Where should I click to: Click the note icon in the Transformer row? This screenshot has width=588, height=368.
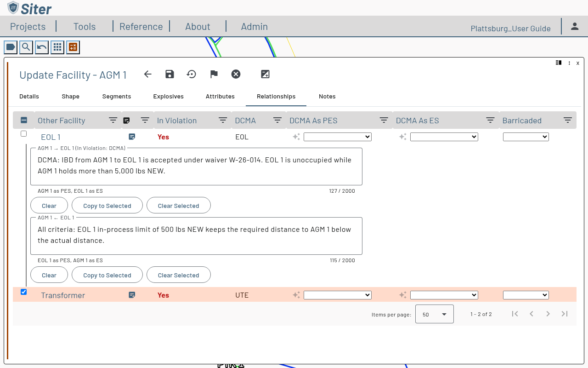click(x=132, y=295)
